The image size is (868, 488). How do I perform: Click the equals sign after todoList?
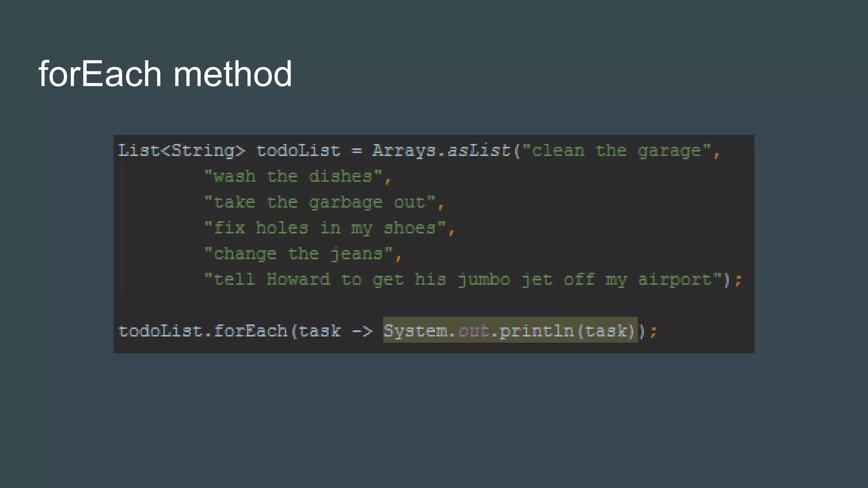click(x=356, y=151)
